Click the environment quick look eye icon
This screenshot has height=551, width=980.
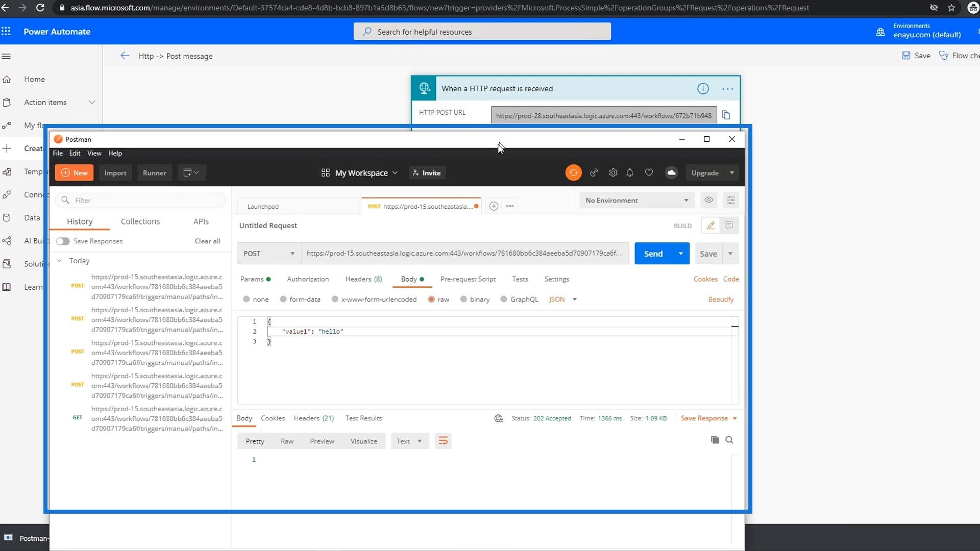point(709,201)
